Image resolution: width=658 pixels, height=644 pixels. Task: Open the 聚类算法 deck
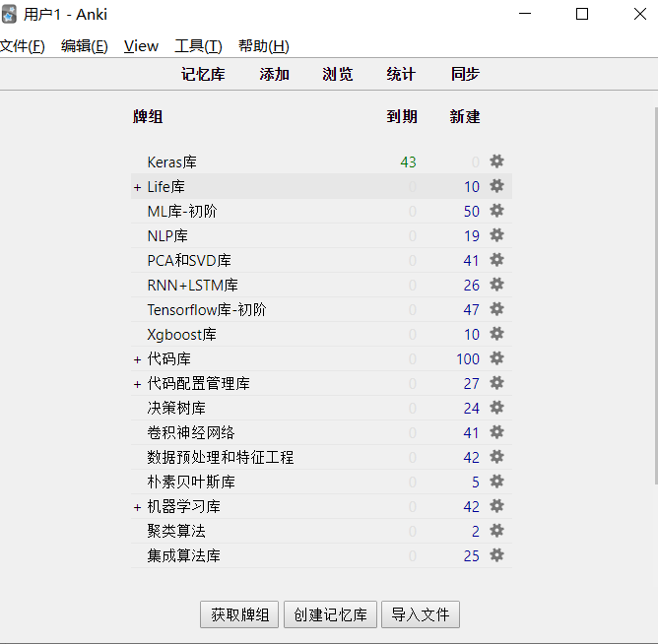[x=176, y=532]
